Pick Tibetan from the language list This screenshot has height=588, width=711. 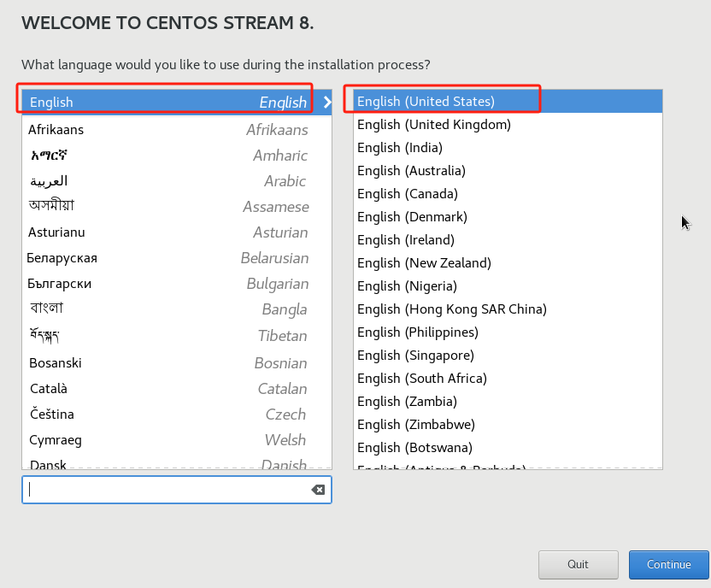tap(177, 336)
